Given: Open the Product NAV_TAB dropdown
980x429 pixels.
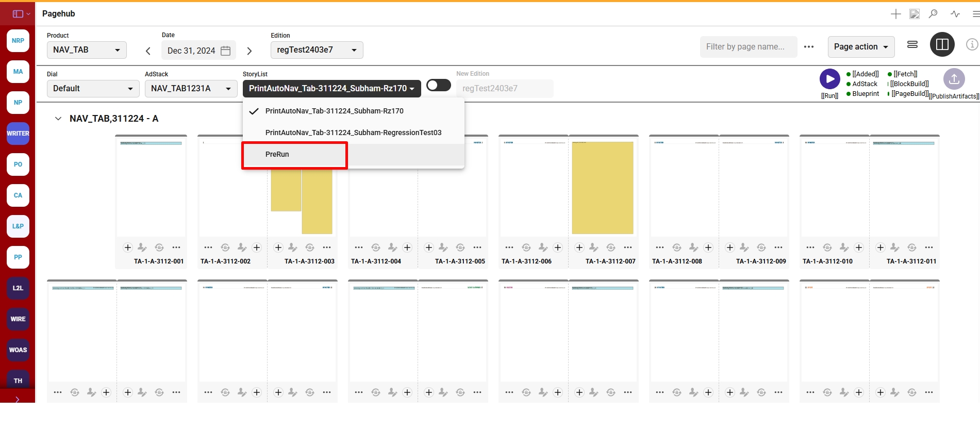Looking at the screenshot, I should pyautogui.click(x=87, y=50).
